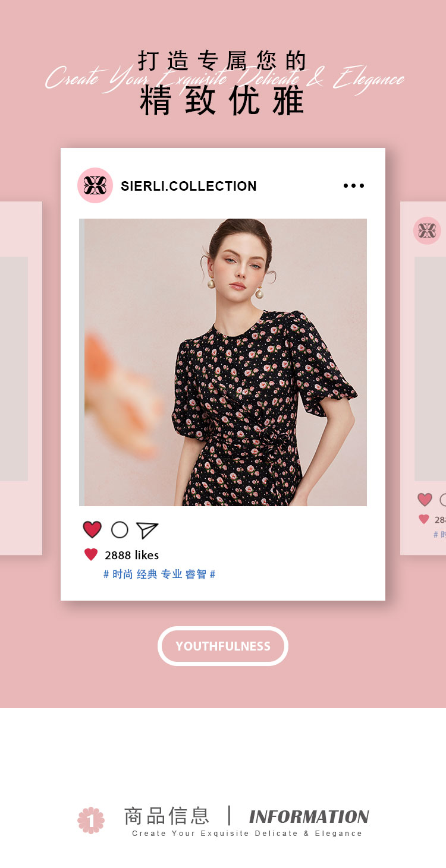The image size is (446, 868).
Task: Click the SIERLI.COLLECTION profile avatar
Action: [x=95, y=185]
